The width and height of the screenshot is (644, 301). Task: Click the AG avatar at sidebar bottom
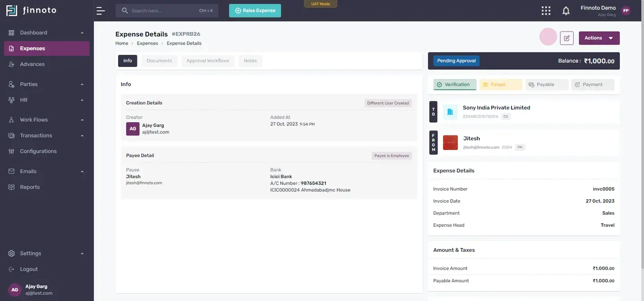[x=15, y=290]
